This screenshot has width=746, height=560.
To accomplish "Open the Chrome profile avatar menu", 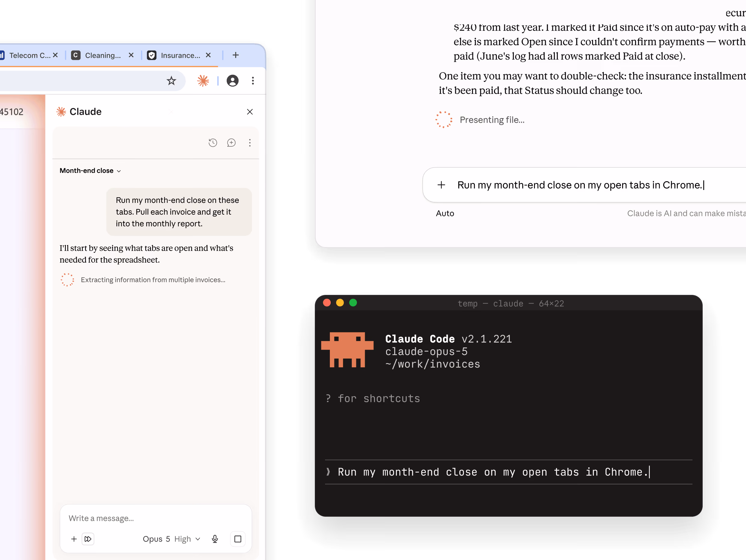I will click(233, 81).
